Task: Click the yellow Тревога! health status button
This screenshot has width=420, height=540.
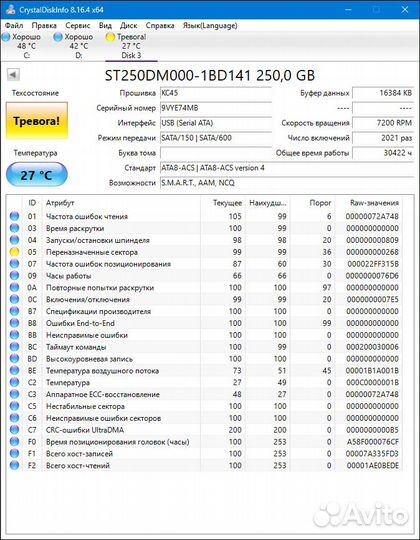Action: coord(37,121)
